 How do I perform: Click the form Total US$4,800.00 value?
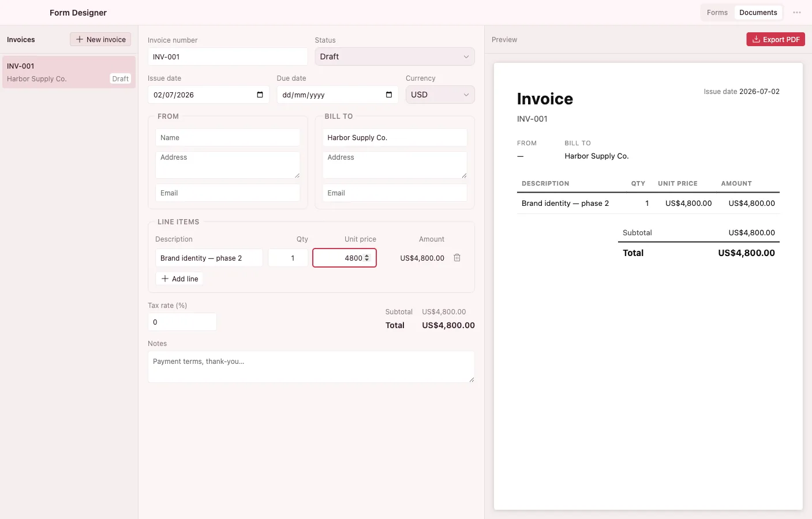pos(448,325)
